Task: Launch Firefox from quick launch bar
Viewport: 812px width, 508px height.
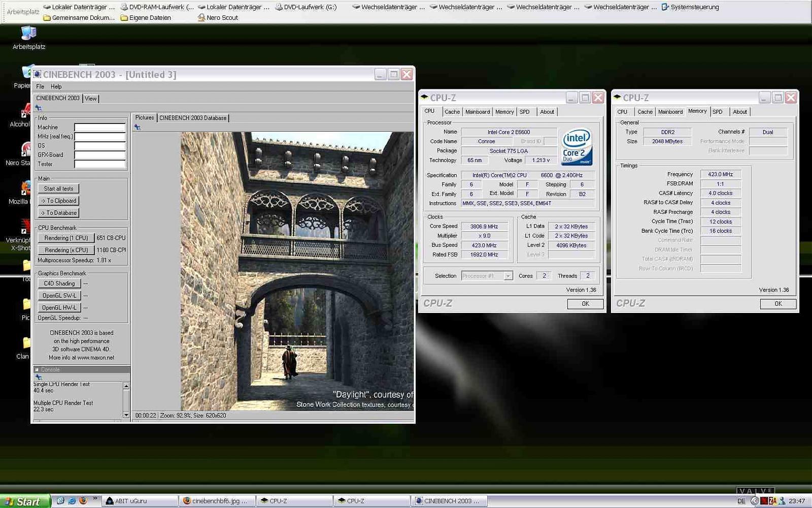Action: tap(83, 500)
